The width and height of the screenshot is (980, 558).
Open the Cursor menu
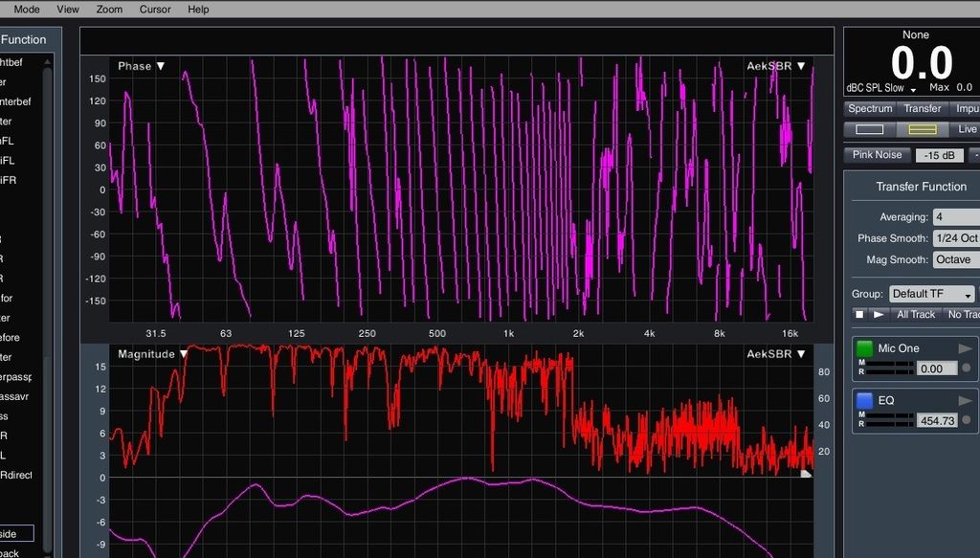click(x=155, y=10)
